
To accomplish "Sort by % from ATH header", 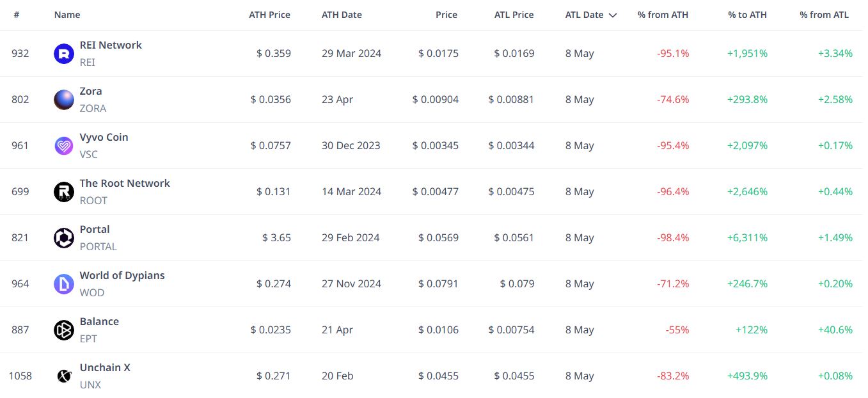I will [x=663, y=15].
